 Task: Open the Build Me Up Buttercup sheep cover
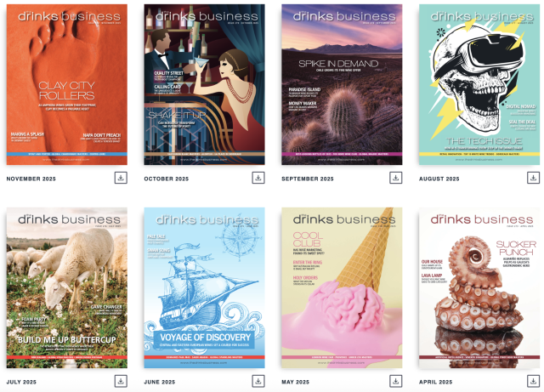67,288
